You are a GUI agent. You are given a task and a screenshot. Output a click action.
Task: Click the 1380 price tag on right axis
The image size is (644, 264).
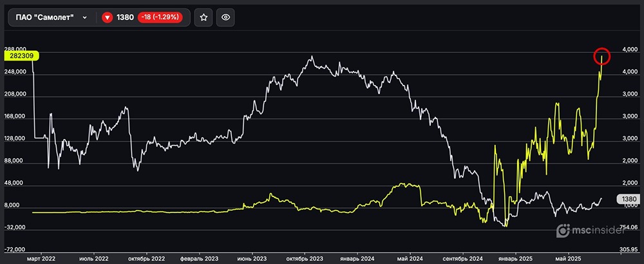[x=626, y=200]
